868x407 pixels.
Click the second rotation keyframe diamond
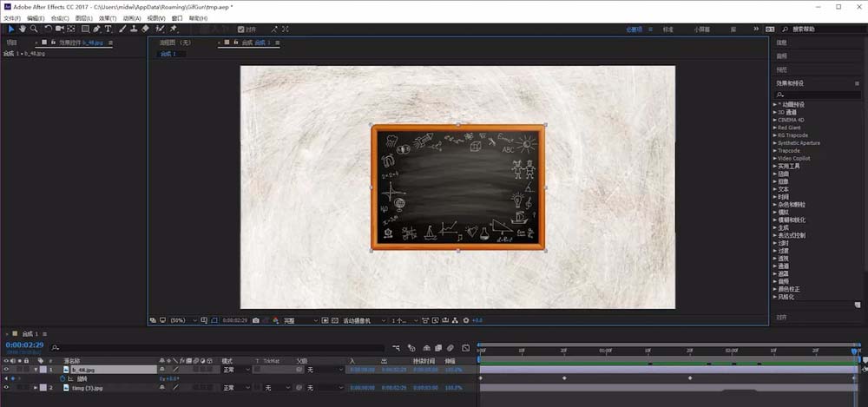pyautogui.click(x=564, y=377)
